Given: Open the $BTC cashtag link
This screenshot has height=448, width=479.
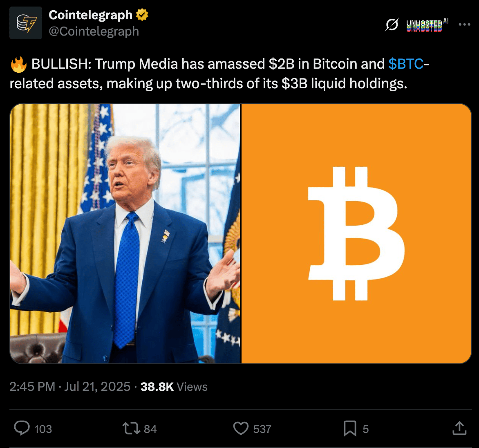Looking at the screenshot, I should (x=406, y=64).
